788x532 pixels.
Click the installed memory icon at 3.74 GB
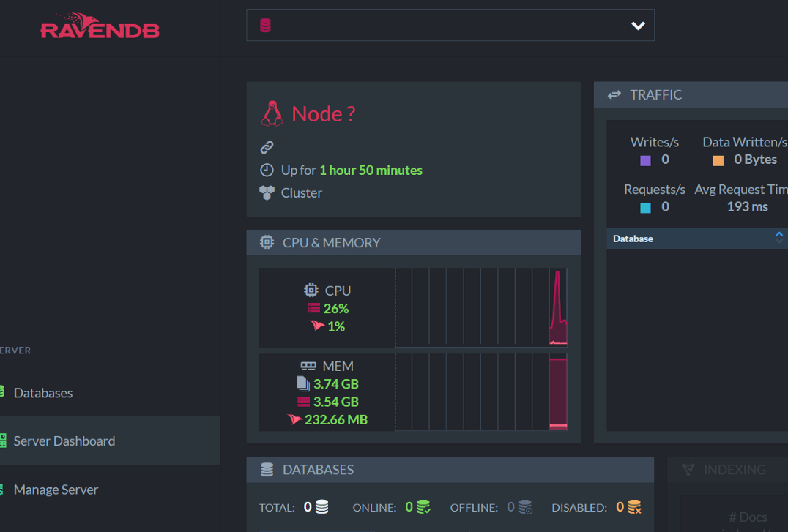click(x=303, y=383)
